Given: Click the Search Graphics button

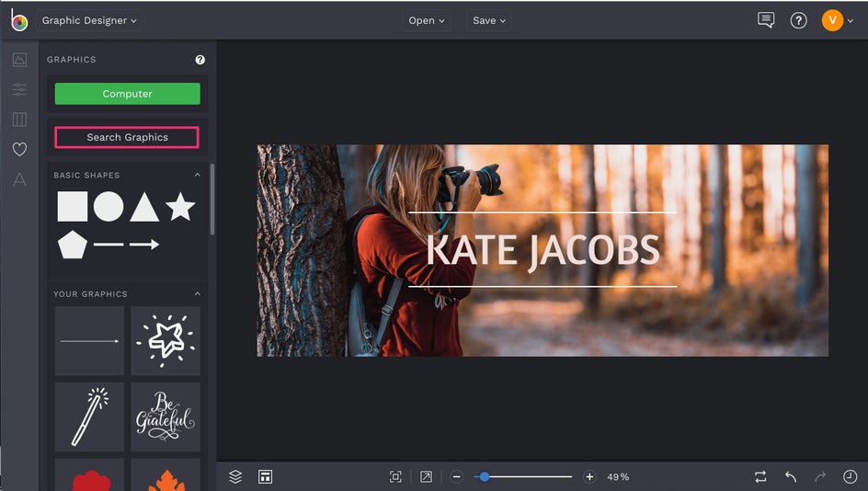Looking at the screenshot, I should [127, 137].
